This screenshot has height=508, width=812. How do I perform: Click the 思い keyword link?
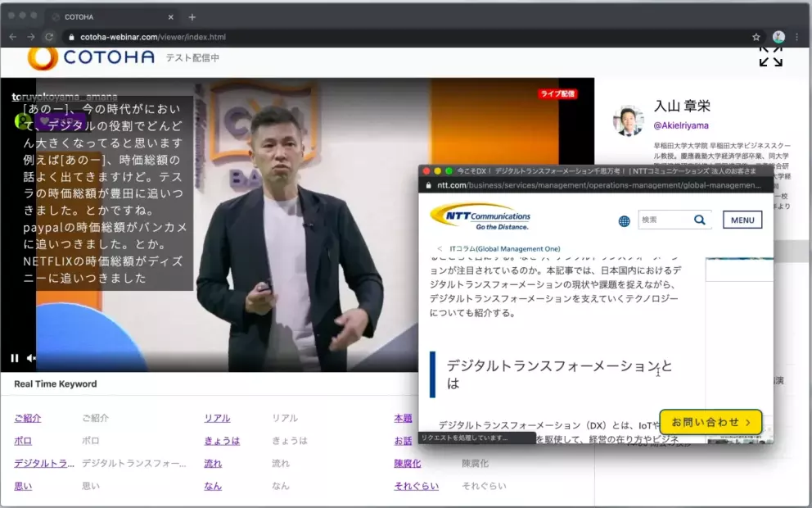(23, 486)
